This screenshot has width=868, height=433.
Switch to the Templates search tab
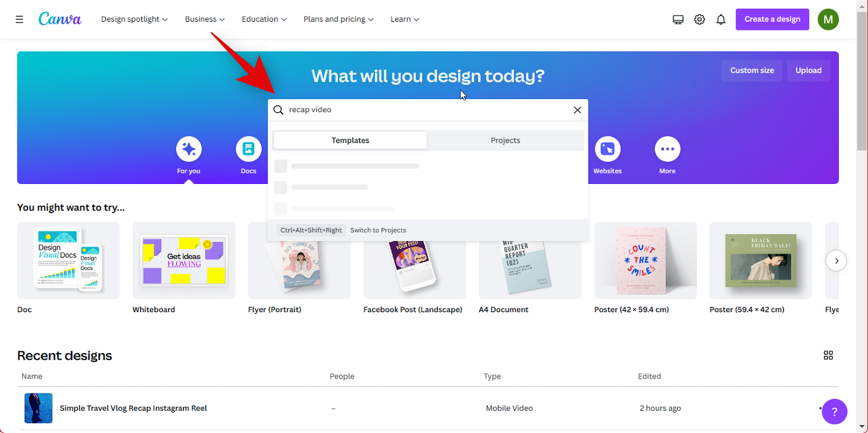pos(350,141)
